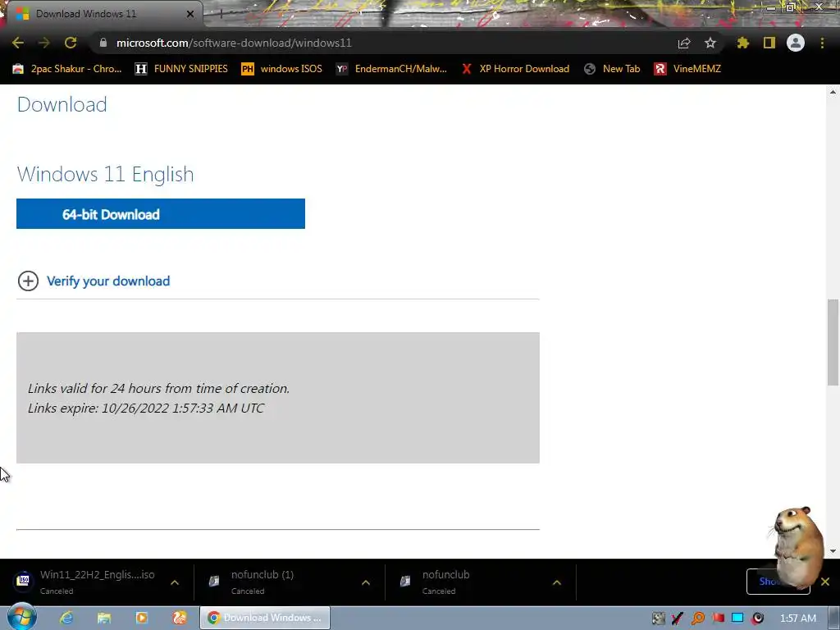This screenshot has width=840, height=630.
Task: Open the XP Horror Download bookmark
Action: (515, 69)
